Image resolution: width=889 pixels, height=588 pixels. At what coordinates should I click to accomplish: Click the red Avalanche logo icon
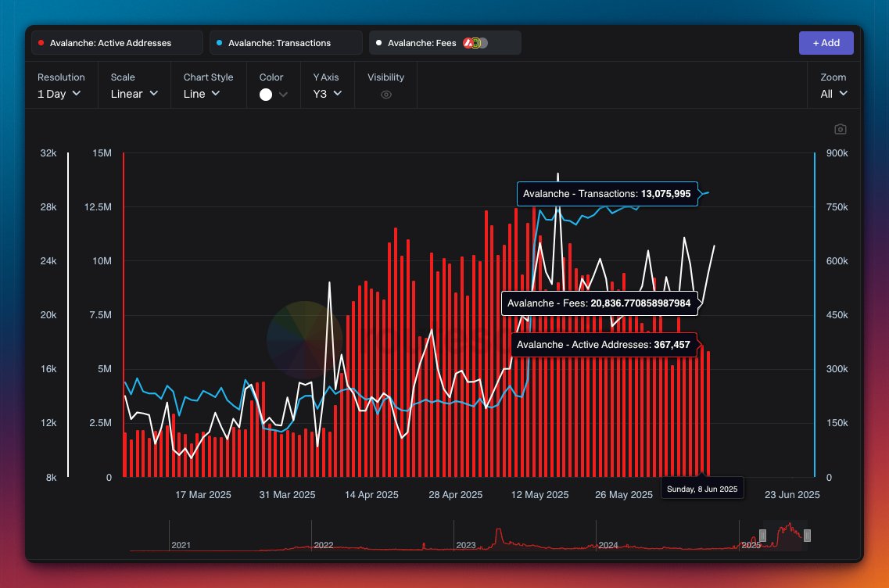pos(468,43)
